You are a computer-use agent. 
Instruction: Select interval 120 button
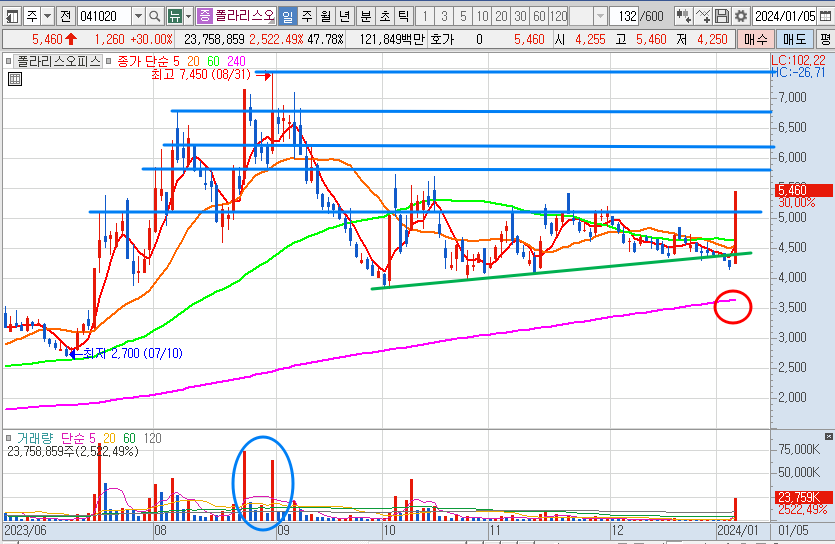559,16
